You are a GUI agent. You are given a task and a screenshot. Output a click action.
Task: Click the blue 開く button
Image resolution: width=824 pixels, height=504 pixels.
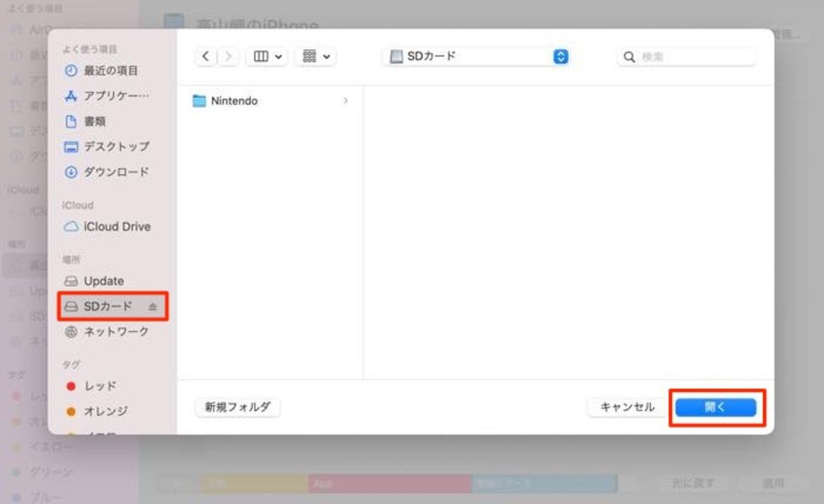point(715,407)
